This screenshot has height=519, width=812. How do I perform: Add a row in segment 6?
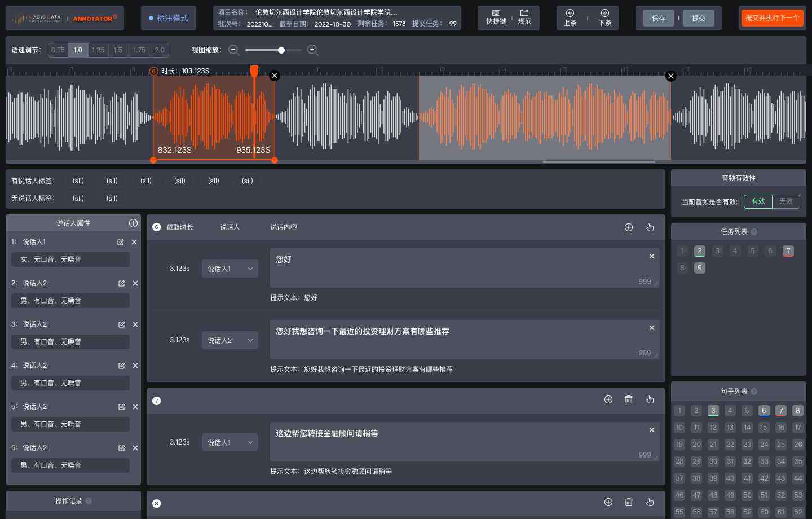coord(629,227)
